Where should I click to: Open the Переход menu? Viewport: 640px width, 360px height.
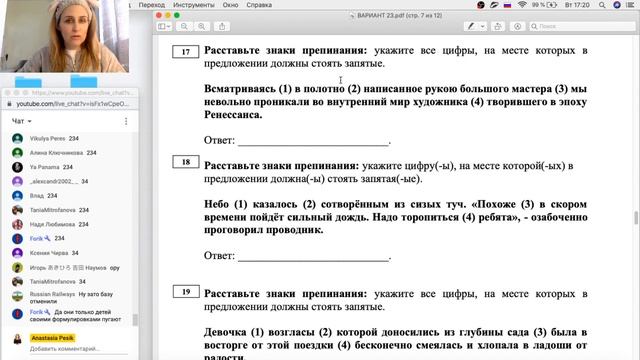151,5
